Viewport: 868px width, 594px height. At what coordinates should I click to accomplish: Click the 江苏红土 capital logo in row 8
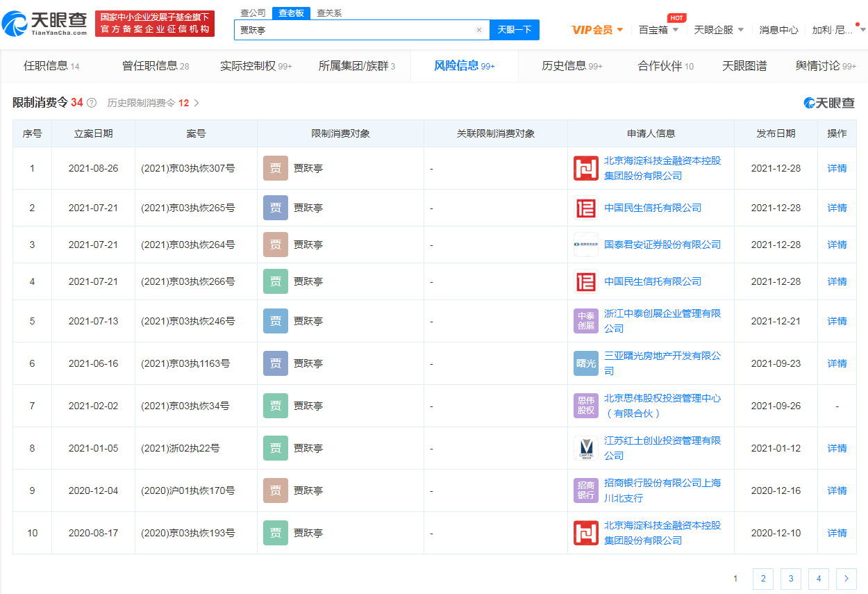[x=586, y=448]
